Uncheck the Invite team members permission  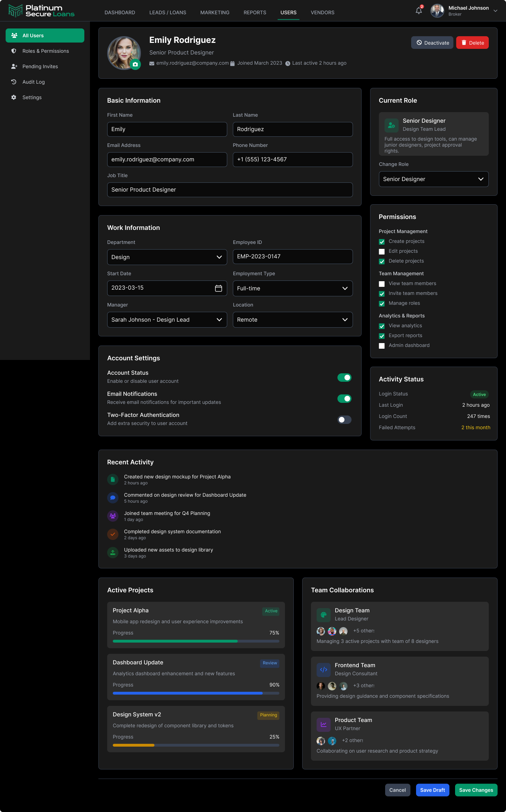tap(382, 294)
